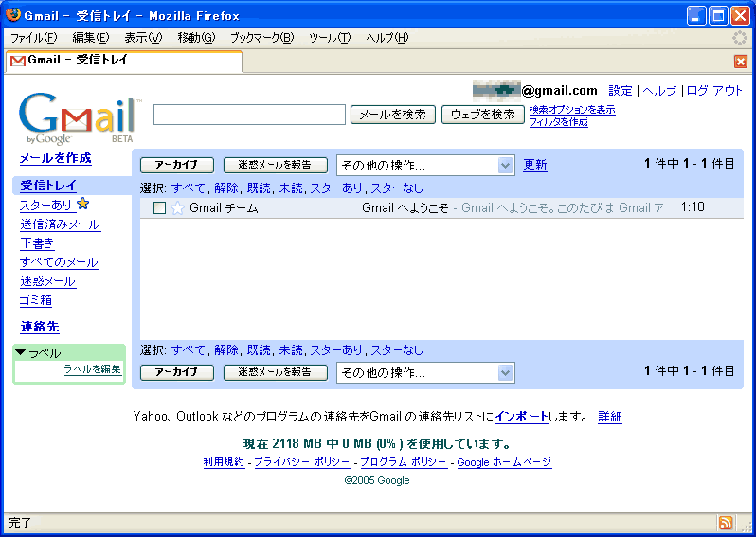Screen dimensions: 756x537
Task: Select すべて in top 選択 row
Action: [x=188, y=188]
